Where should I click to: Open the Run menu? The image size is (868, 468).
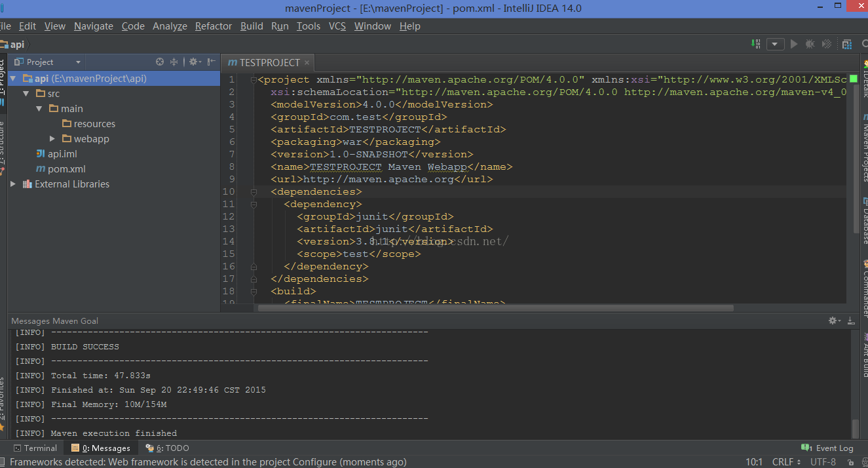pos(280,26)
